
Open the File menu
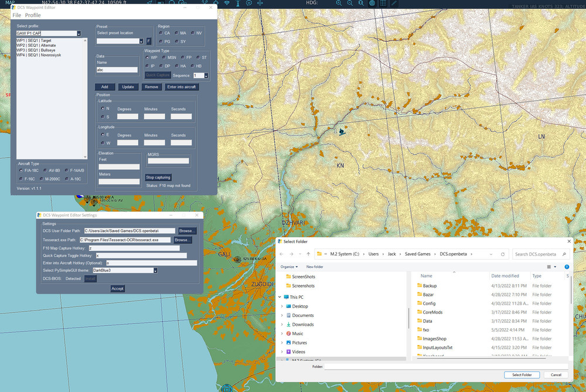click(x=16, y=15)
